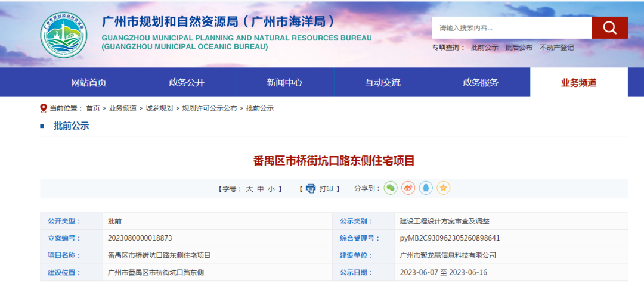The image size is (644, 290).
Task: Click the case number 2023080000018873
Action: [140, 238]
